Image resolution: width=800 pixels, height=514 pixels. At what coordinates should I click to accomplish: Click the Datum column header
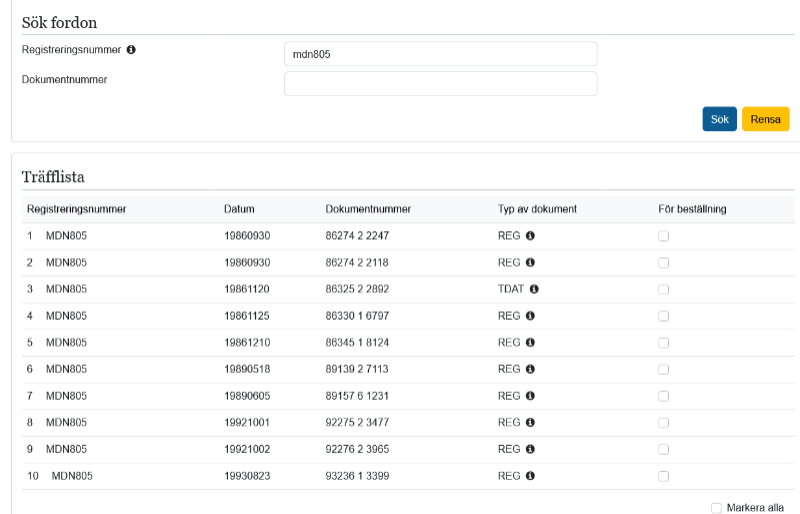click(239, 209)
